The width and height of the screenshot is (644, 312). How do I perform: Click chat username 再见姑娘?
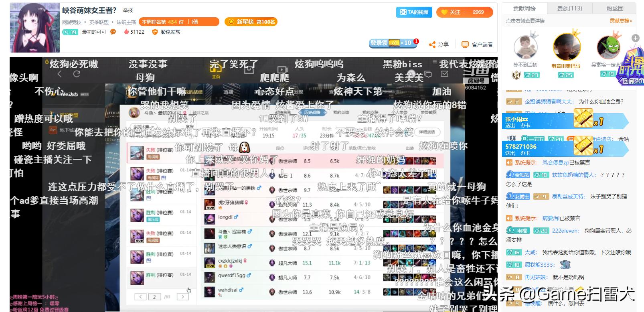536,277
